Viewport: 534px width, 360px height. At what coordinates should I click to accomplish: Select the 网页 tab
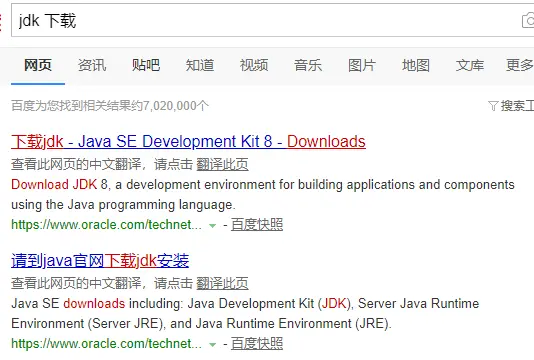[38, 65]
